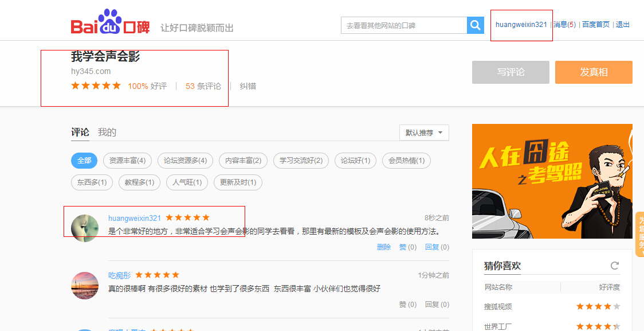Filter comments by 人气旺(1)
This screenshot has width=644, height=331.
pyautogui.click(x=187, y=182)
